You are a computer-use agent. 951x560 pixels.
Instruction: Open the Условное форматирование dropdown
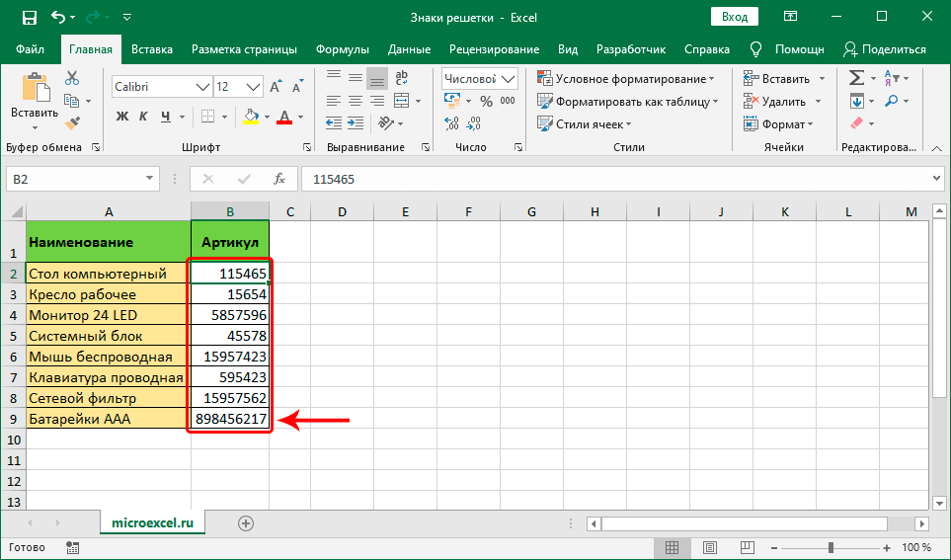point(626,78)
